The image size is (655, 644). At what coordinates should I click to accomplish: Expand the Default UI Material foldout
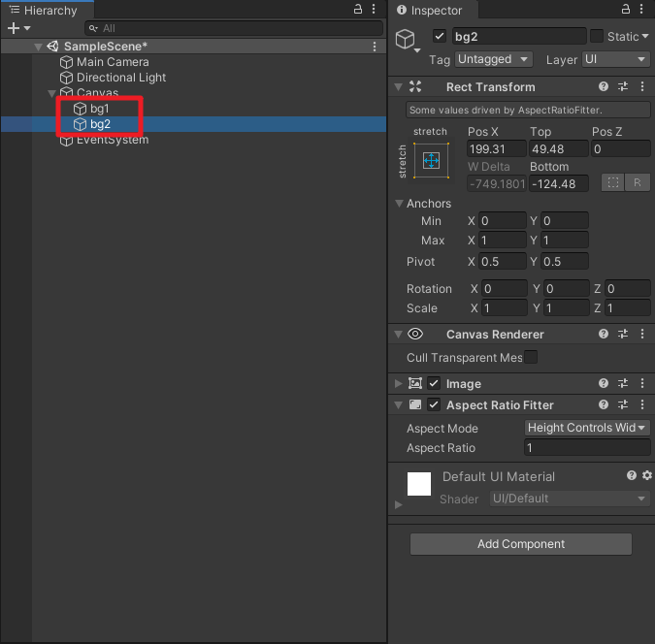(x=399, y=504)
